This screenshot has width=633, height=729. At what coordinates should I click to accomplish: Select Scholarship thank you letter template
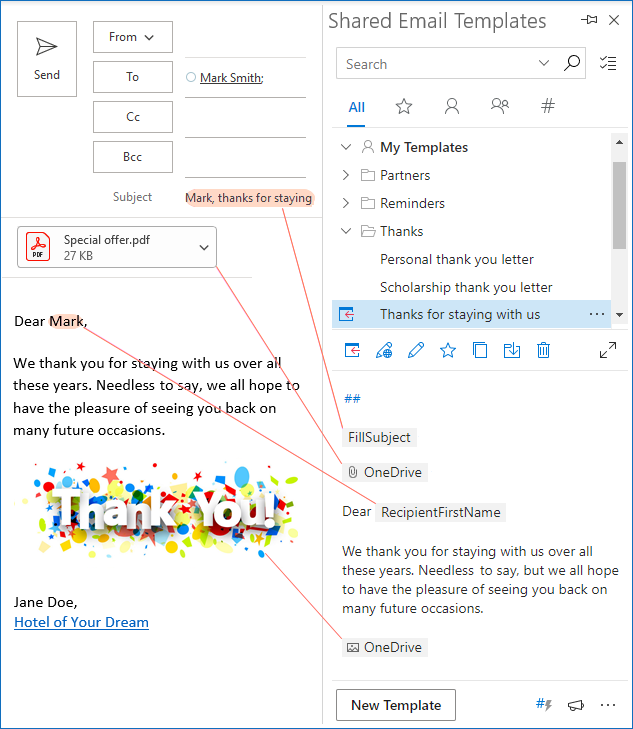[466, 287]
